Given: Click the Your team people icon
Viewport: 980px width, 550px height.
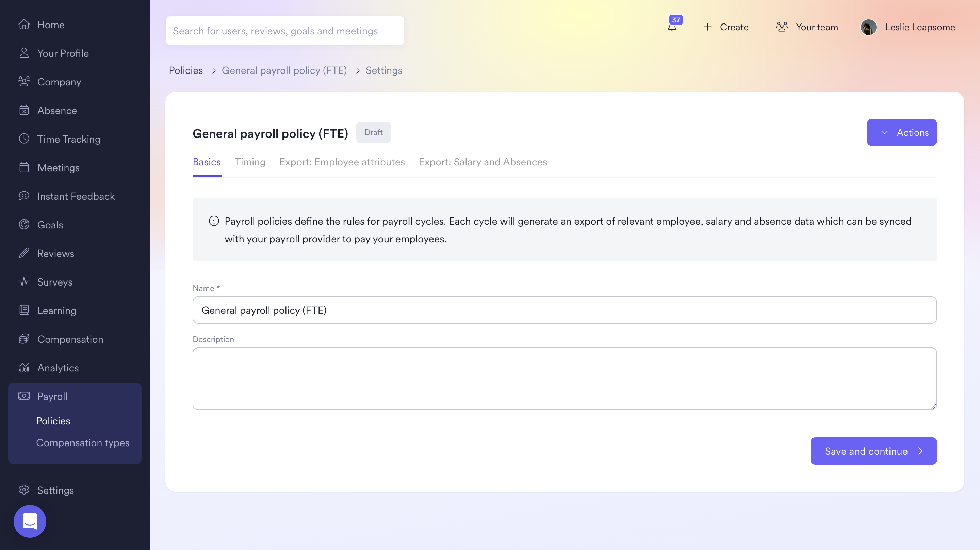Looking at the screenshot, I should pyautogui.click(x=782, y=27).
